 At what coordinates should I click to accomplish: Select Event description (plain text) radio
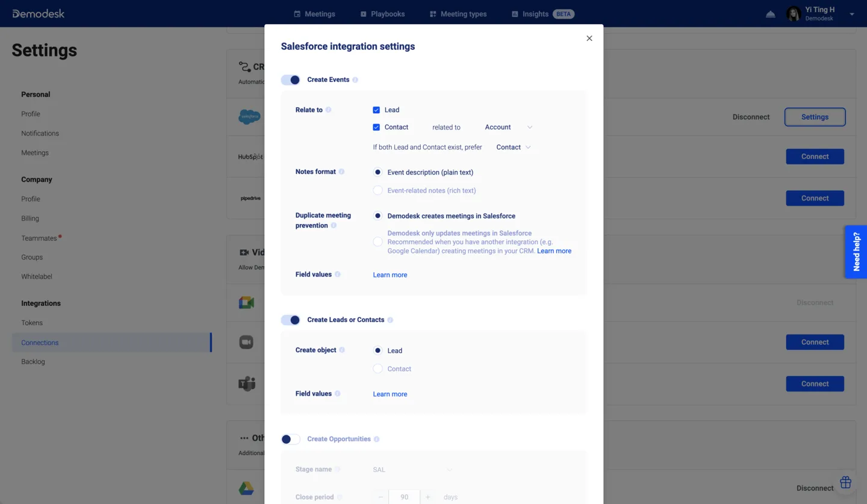tap(378, 172)
